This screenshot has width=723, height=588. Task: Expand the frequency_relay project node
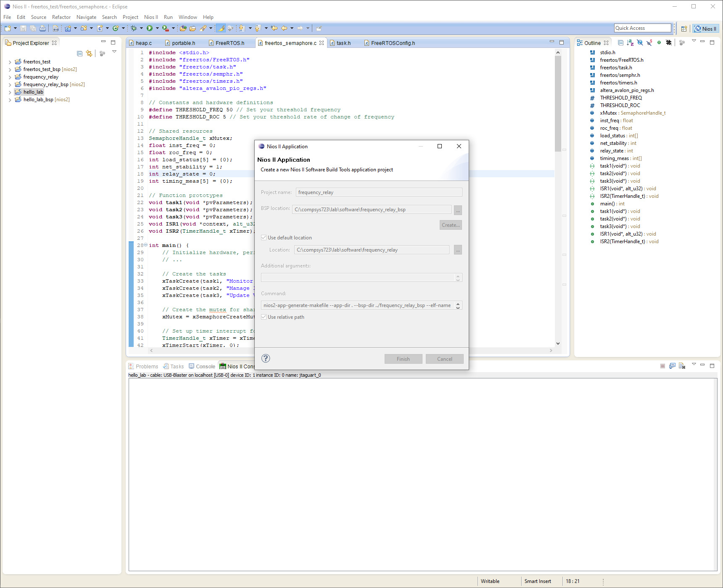(10, 77)
